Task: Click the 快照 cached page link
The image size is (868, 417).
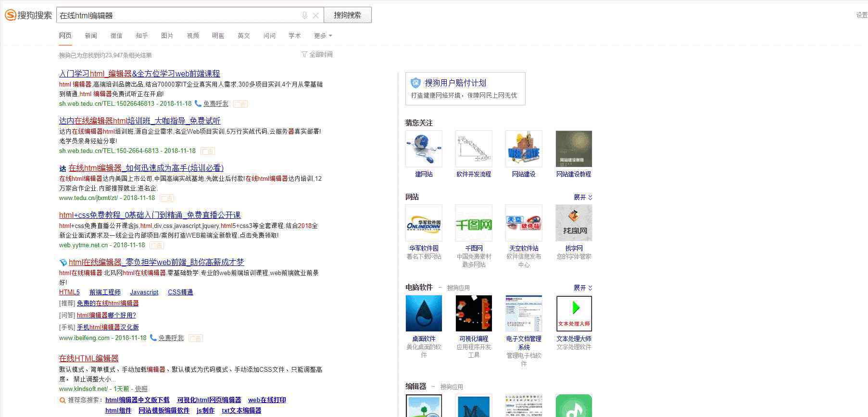Action: point(141,389)
